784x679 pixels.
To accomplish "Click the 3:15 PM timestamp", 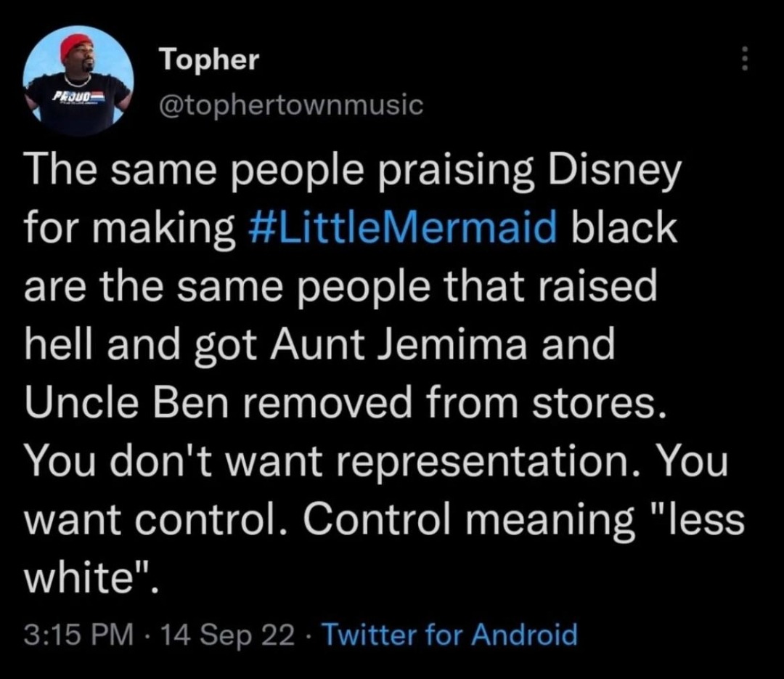I will click(78, 635).
